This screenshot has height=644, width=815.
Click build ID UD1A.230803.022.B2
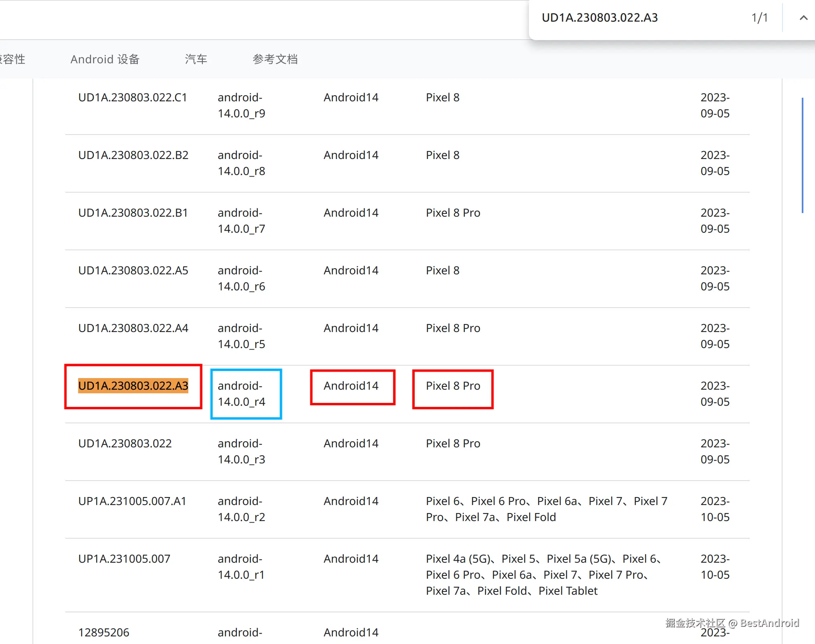133,155
